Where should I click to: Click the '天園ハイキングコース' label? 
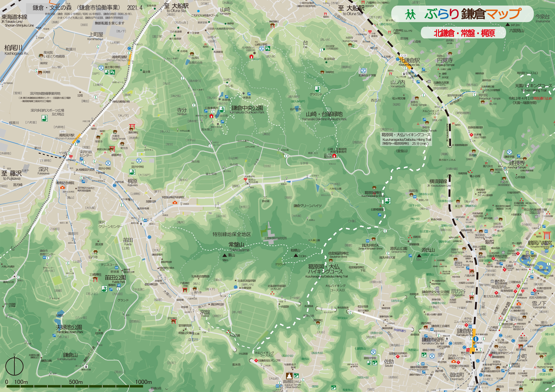(534, 85)
